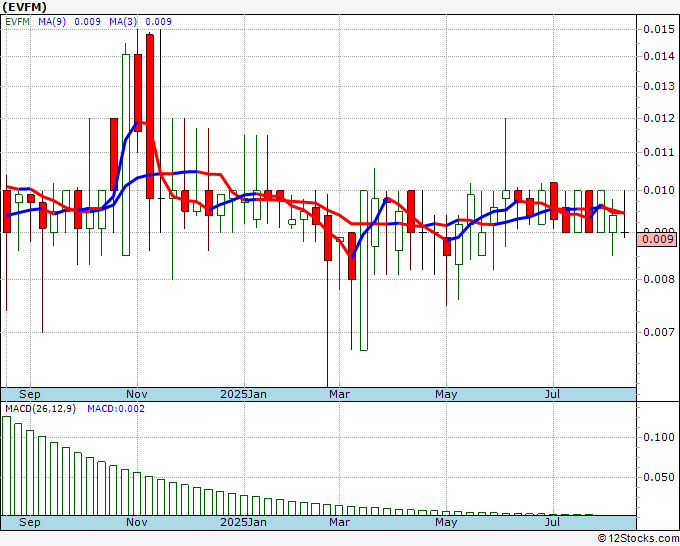Click the MACD:0.002 value label

coord(116,409)
